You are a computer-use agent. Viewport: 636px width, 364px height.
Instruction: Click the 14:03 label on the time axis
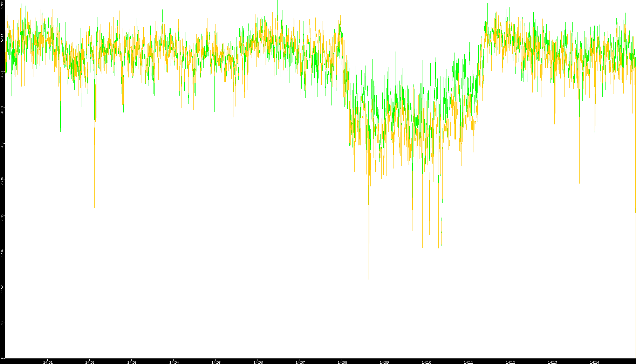[x=132, y=362]
